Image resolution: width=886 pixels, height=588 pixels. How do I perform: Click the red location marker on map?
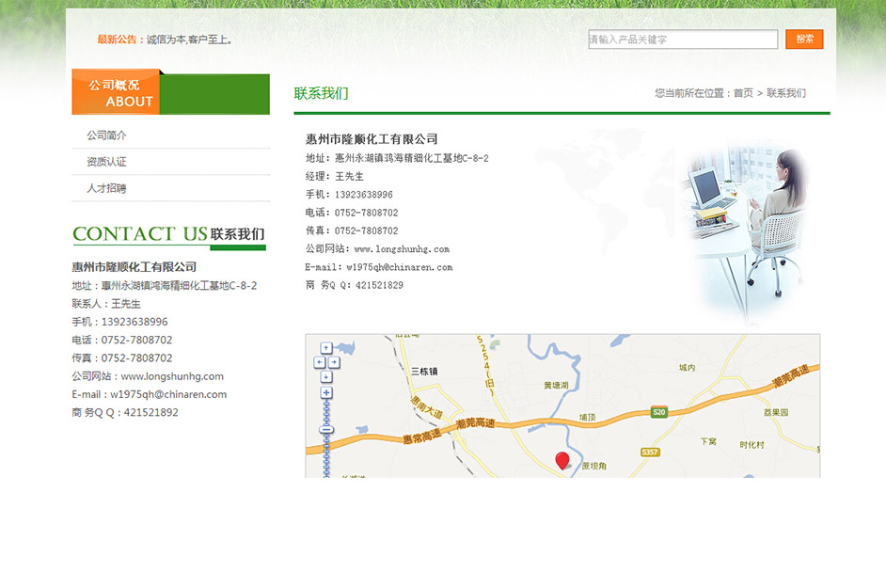[562, 460]
